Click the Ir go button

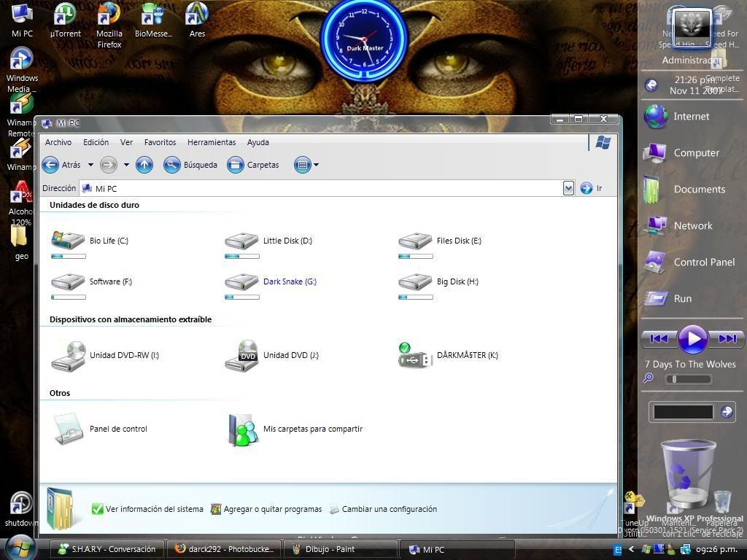591,189
